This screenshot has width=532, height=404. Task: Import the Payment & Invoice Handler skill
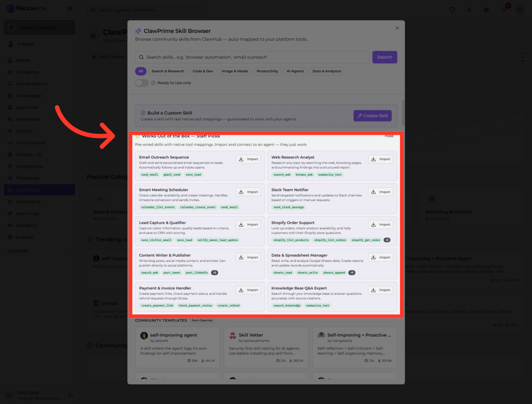[x=248, y=290]
